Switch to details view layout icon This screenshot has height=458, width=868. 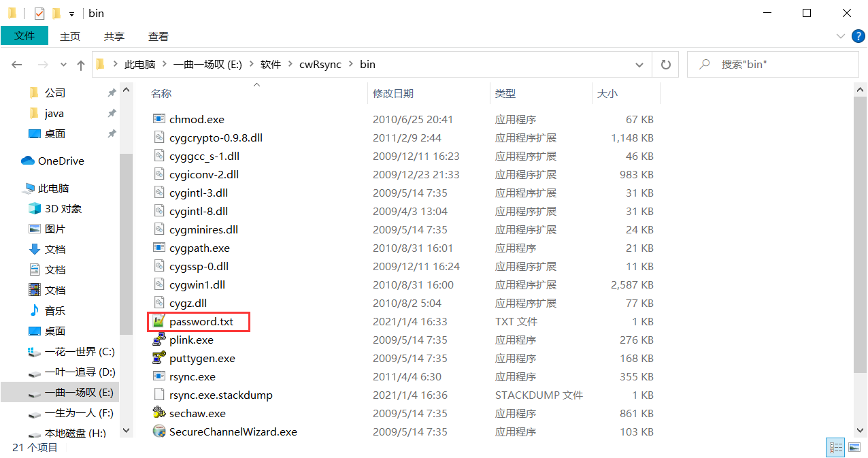point(835,447)
